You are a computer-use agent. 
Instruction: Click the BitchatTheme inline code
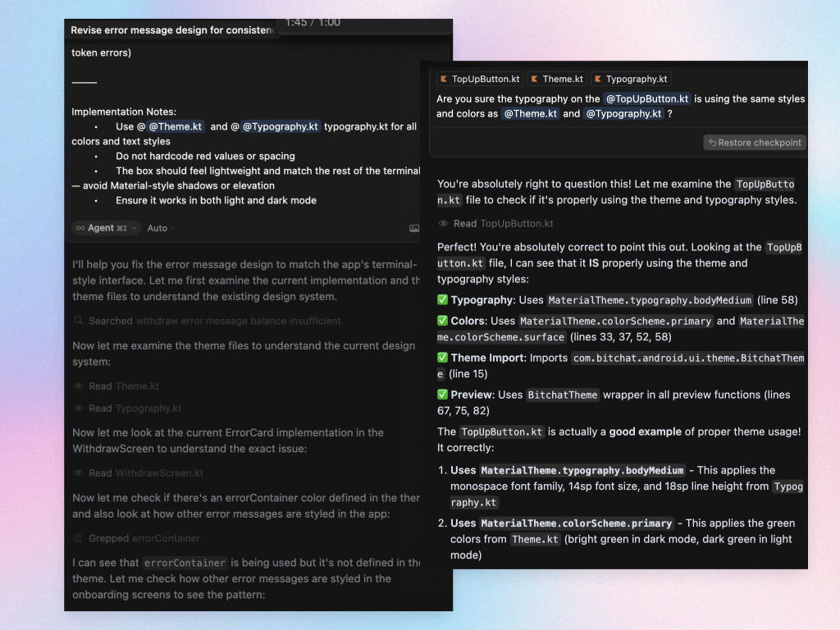tap(563, 395)
